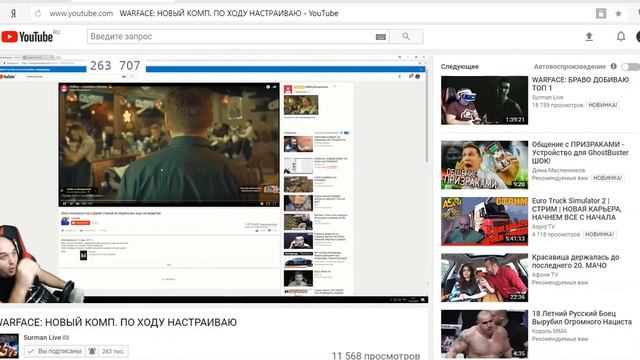The image size is (640, 360).
Task: Focus the YouTube search field
Action: tap(231, 36)
